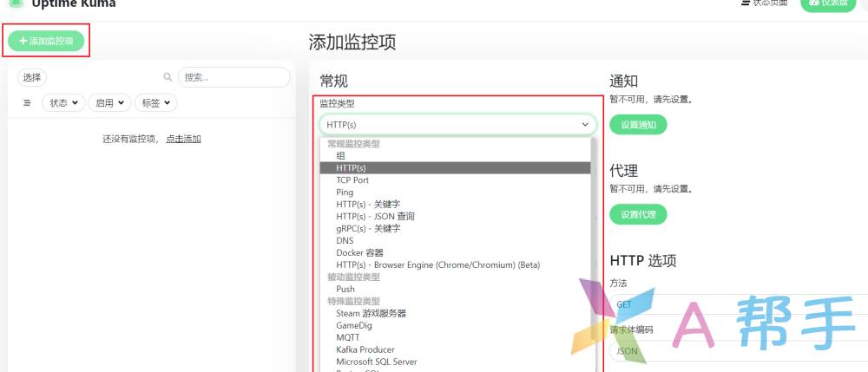Open the 请求体编码 JSON dropdown

pos(739,351)
